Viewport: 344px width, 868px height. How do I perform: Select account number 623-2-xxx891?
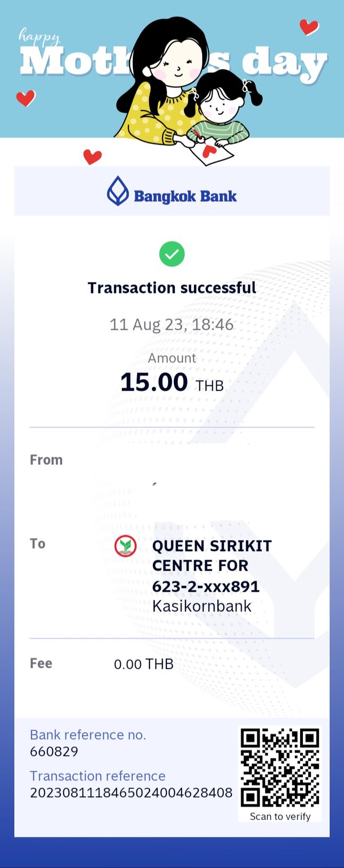coord(206,586)
